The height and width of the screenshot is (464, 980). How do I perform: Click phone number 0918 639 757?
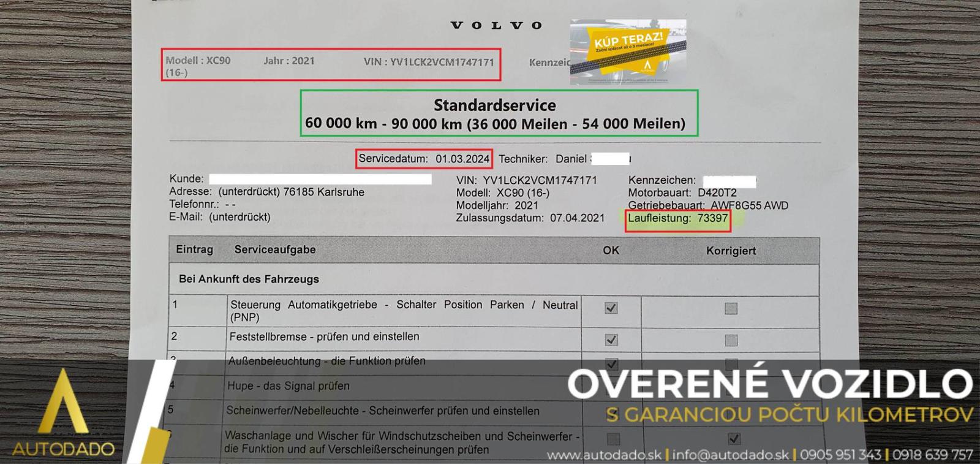pyautogui.click(x=932, y=455)
